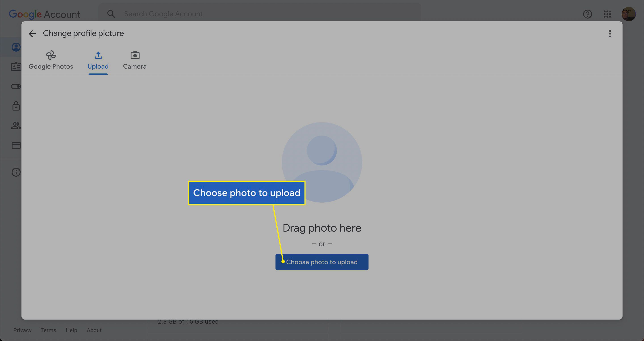This screenshot has height=341, width=644.
Task: Click the 'Change profile picture' title
Action: (x=83, y=33)
